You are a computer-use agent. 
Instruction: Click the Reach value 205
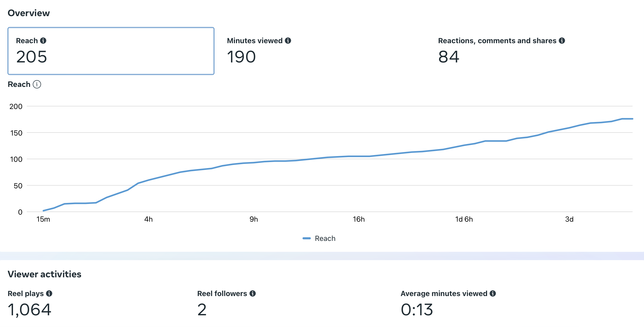[31, 57]
